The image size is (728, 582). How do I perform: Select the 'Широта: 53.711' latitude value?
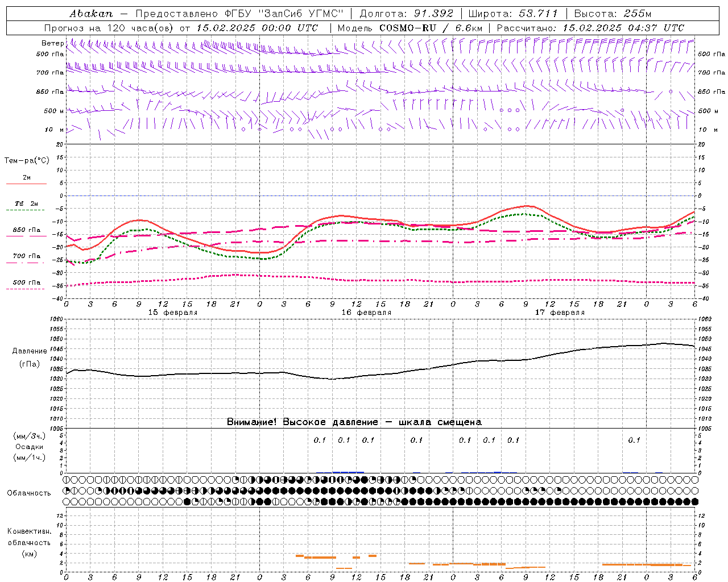coord(512,14)
